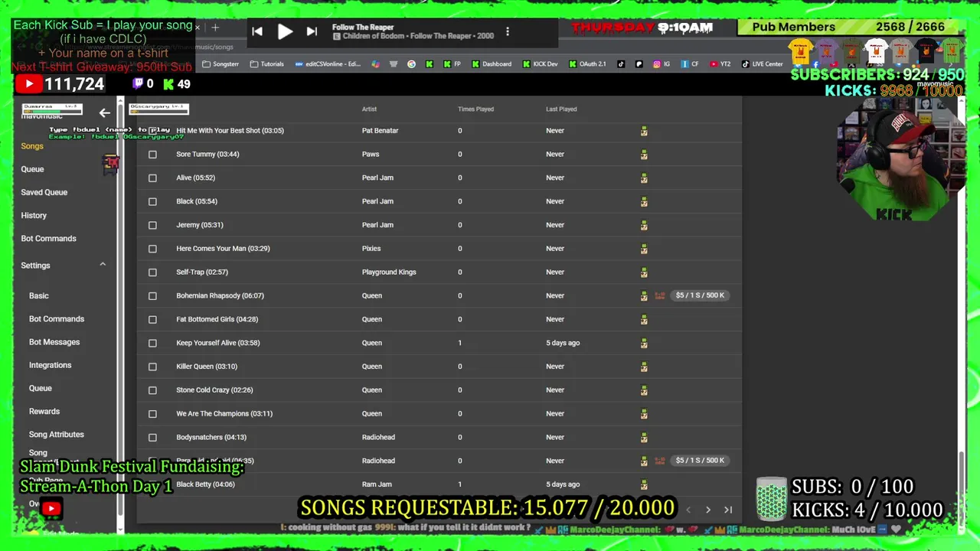This screenshot has height=551, width=980.
Task: Select checkbox for Jeremy
Action: point(152,225)
